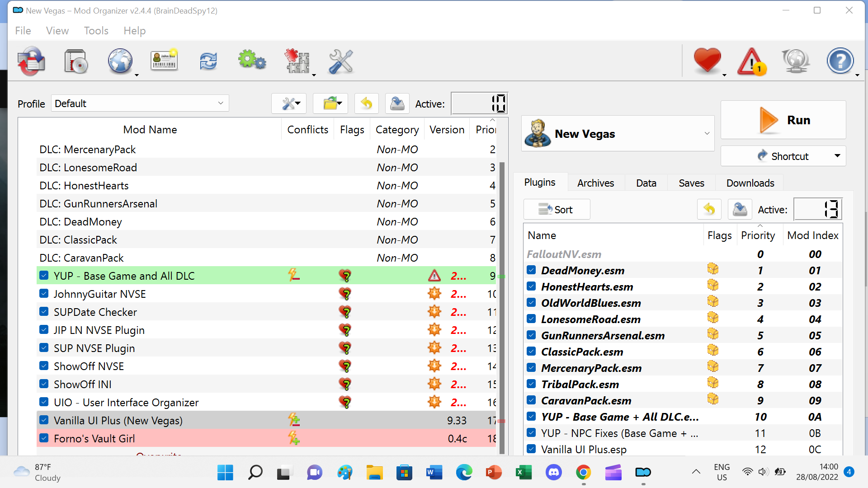The width and height of the screenshot is (868, 488).
Task: Open the Help menu
Action: tap(135, 31)
